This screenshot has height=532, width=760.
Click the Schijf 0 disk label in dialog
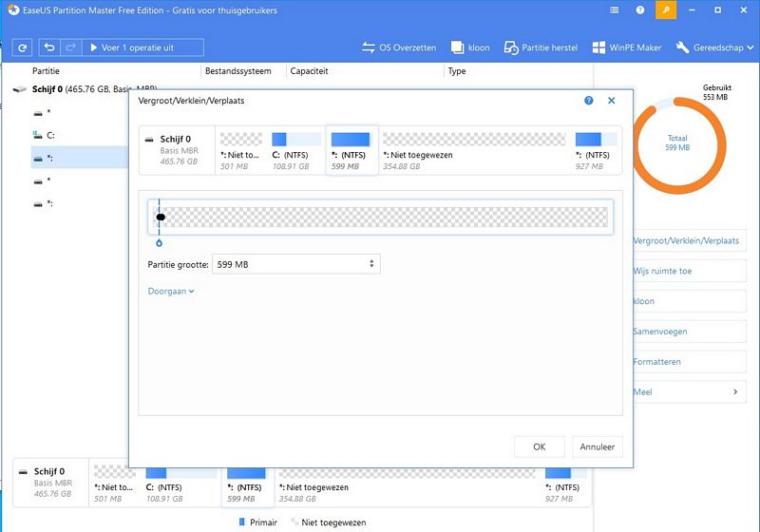tap(176, 139)
